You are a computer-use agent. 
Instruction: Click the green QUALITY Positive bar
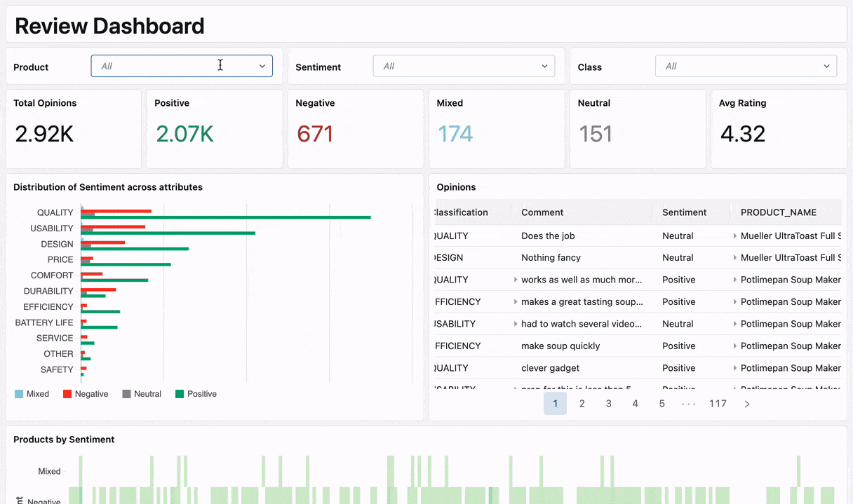click(226, 217)
